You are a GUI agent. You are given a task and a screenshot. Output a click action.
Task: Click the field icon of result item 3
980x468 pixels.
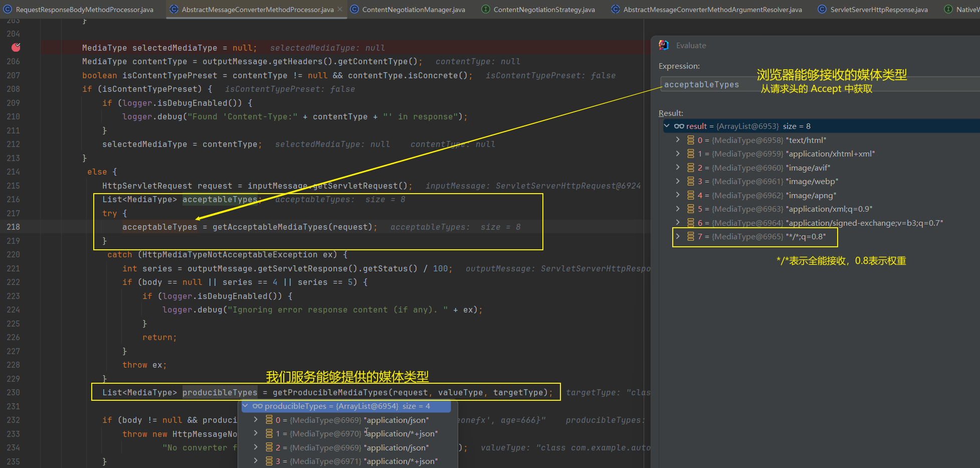coord(691,181)
